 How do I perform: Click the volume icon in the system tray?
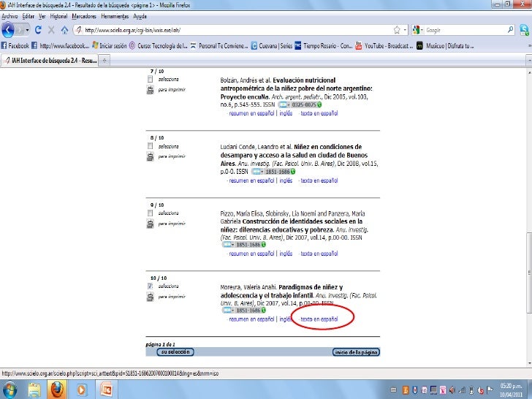coord(452,390)
